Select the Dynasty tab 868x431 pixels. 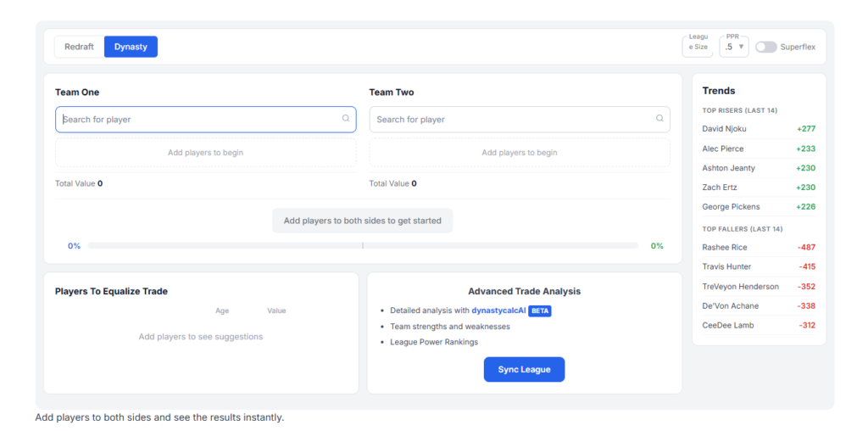click(131, 47)
